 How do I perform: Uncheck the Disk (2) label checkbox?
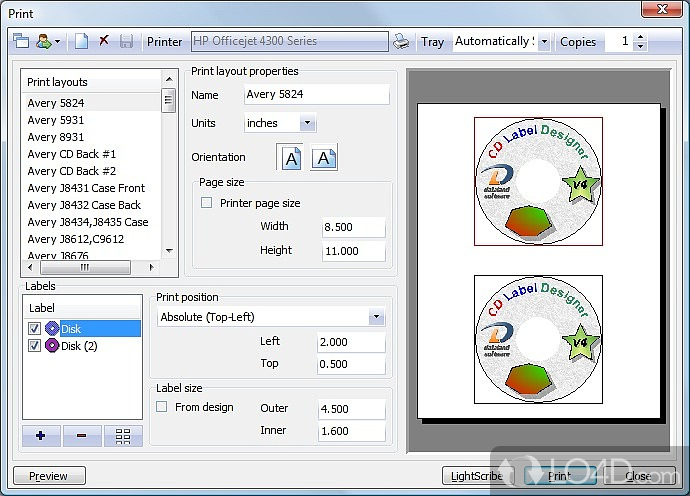[x=35, y=346]
